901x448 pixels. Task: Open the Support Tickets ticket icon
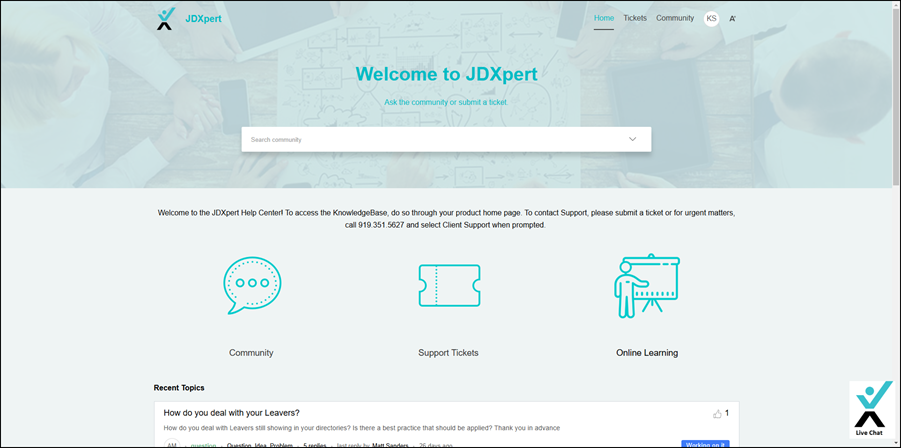click(x=448, y=285)
